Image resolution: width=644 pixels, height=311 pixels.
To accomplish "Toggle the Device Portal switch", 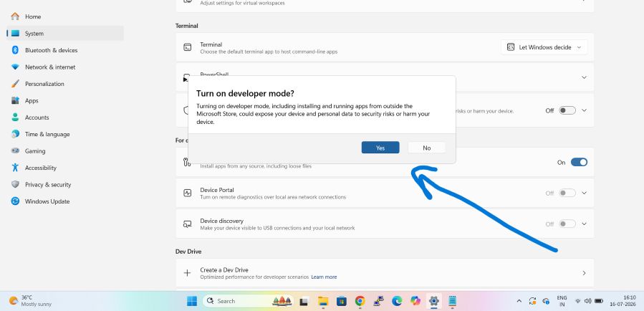I will tap(567, 193).
